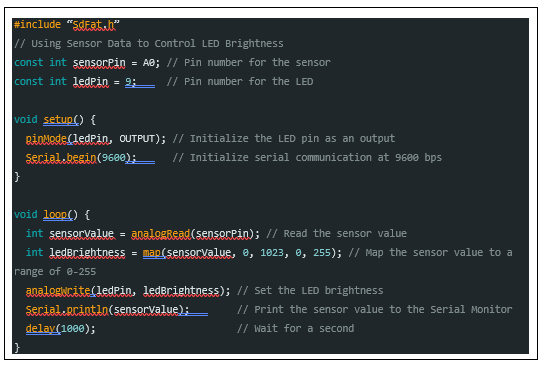Click the sensorPin variable declaration
The image size is (546, 366).
coord(99,63)
